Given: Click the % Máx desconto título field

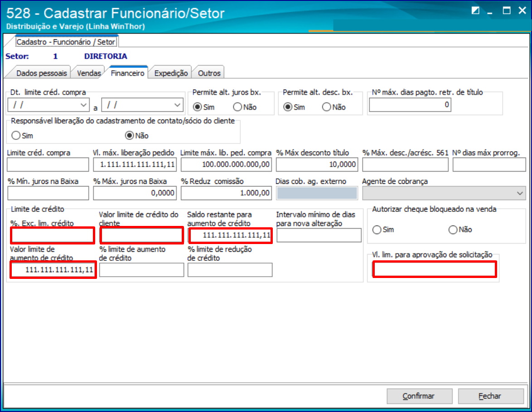Looking at the screenshot, I should [x=317, y=164].
